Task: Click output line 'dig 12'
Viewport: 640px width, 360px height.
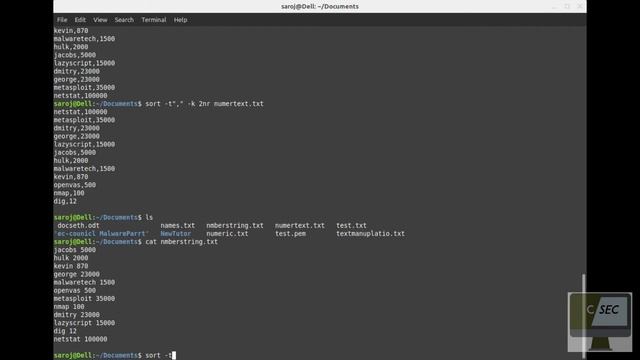Action: click(x=65, y=331)
